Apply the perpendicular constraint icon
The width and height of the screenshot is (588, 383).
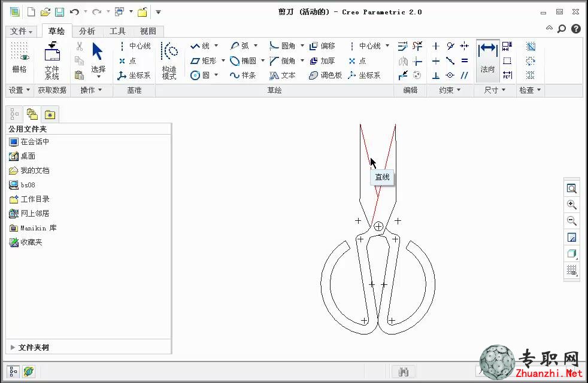[436, 75]
